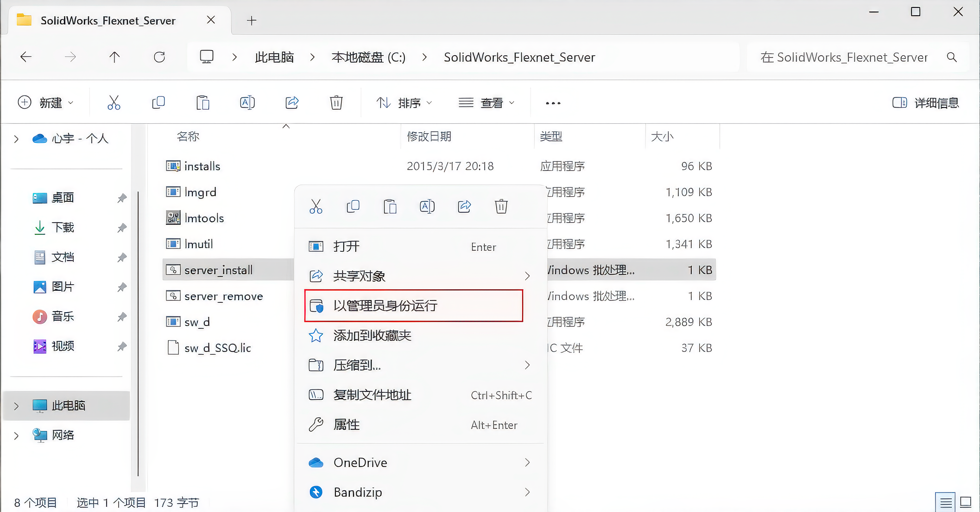Click the Share icon in the toolbar

tap(292, 102)
